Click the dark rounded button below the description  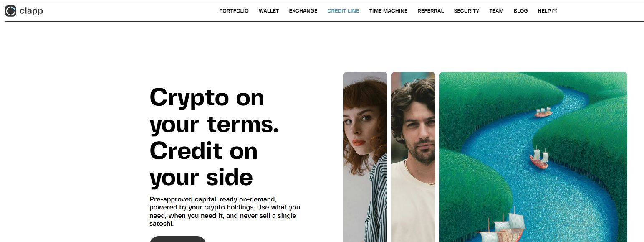point(178,239)
